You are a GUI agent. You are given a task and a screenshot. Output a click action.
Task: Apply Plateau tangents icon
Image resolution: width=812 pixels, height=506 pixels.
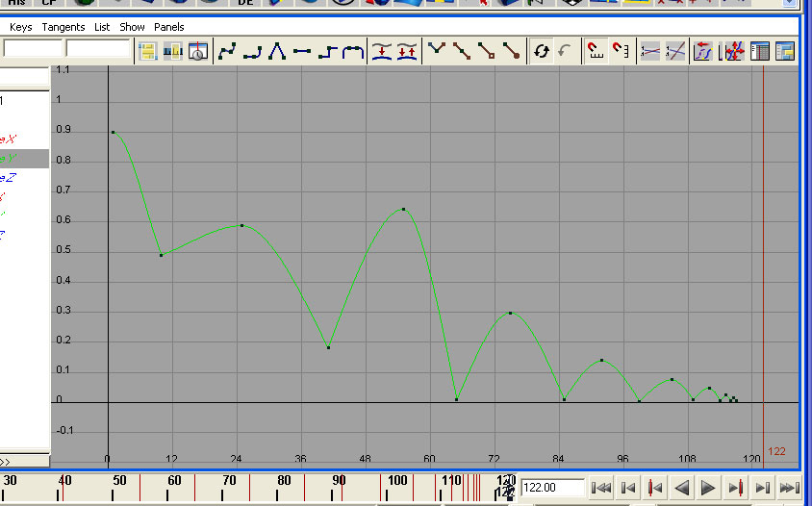tap(353, 51)
